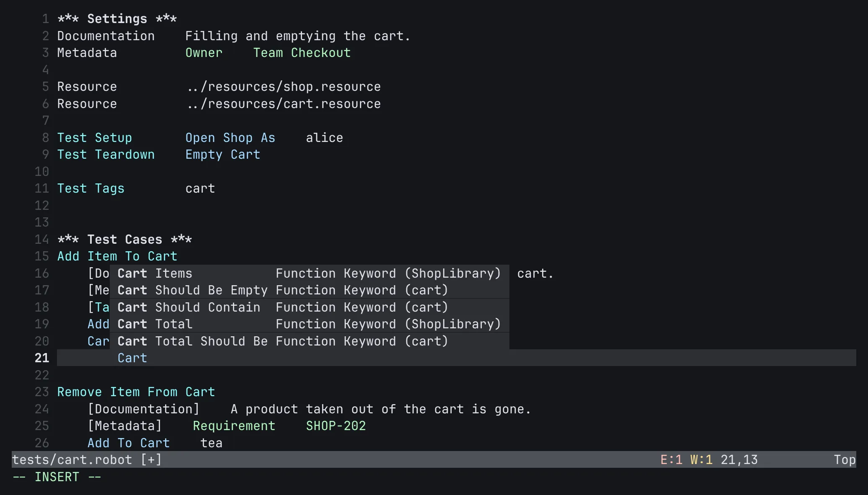Click the '*** Settings ***' header
This screenshot has width=868, height=495.
tap(117, 19)
